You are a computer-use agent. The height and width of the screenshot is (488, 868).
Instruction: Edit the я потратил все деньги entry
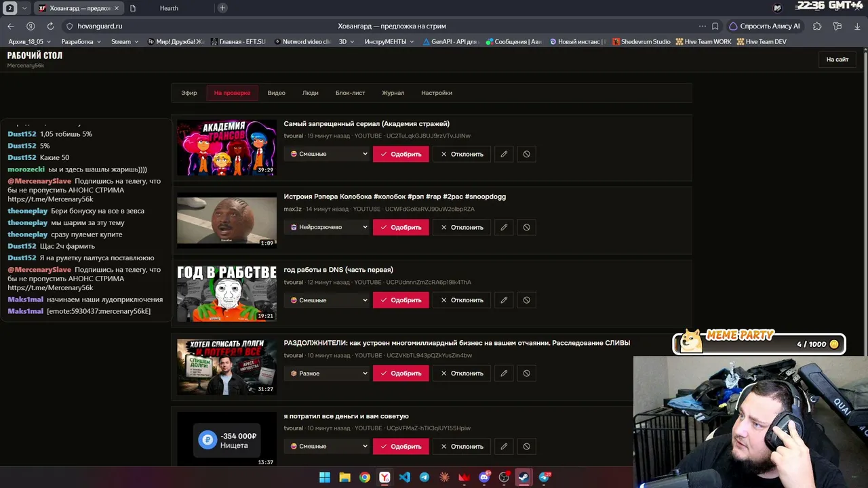tap(504, 447)
